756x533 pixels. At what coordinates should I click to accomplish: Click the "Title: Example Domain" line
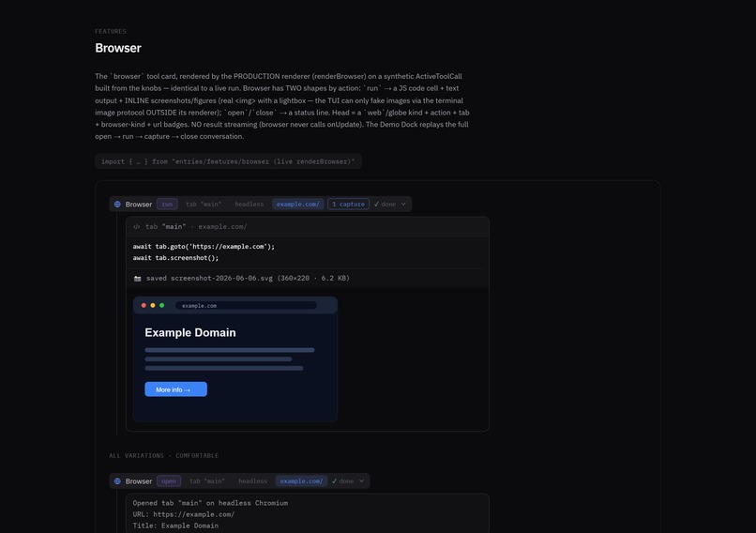click(x=175, y=525)
